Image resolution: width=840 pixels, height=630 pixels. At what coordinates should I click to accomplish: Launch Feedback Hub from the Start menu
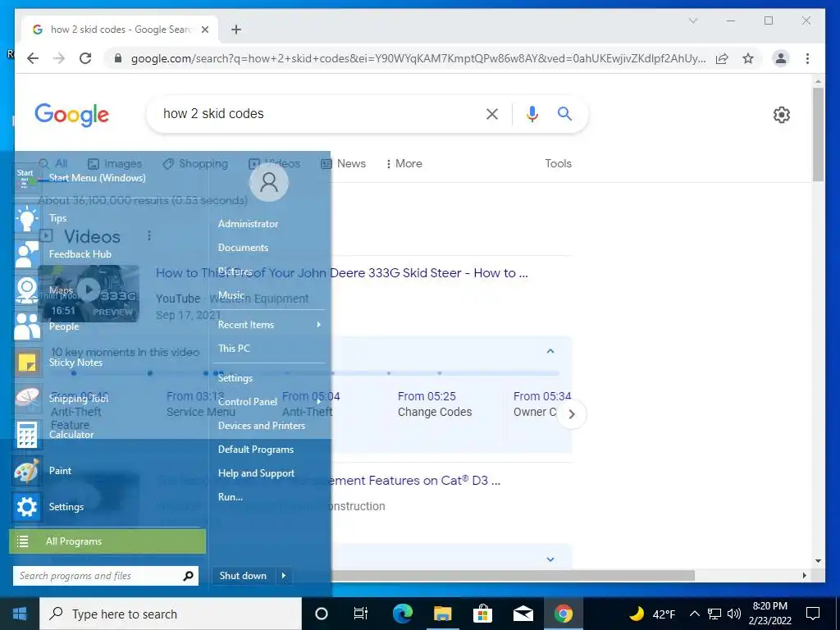pos(27,254)
